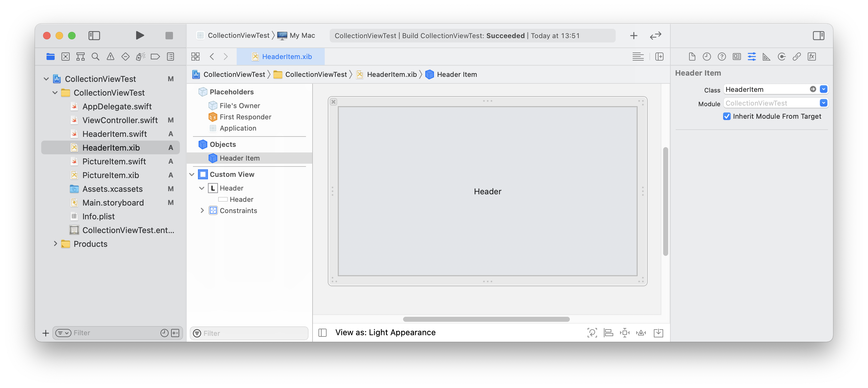Click the Run play button
This screenshot has height=388, width=868.
pos(140,35)
